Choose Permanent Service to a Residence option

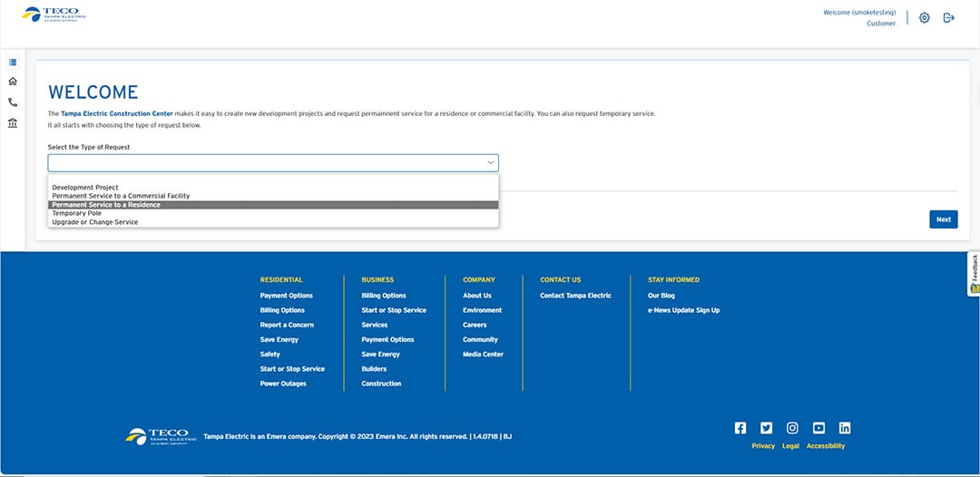(106, 205)
